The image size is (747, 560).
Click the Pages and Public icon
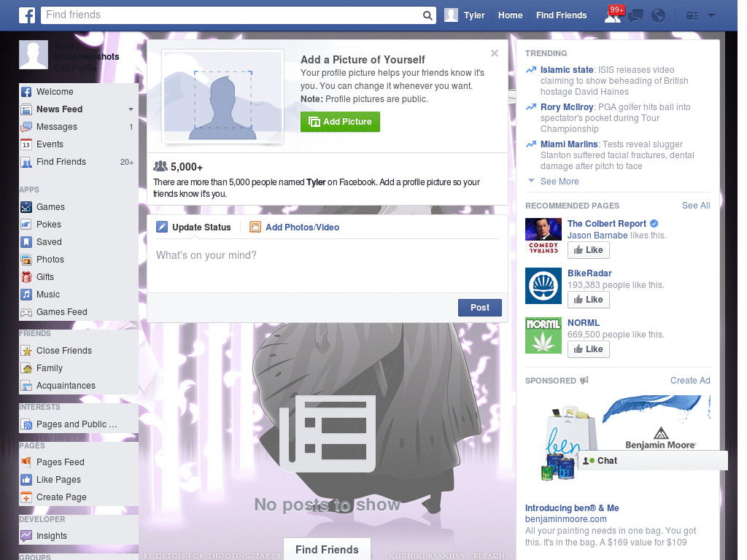[26, 424]
